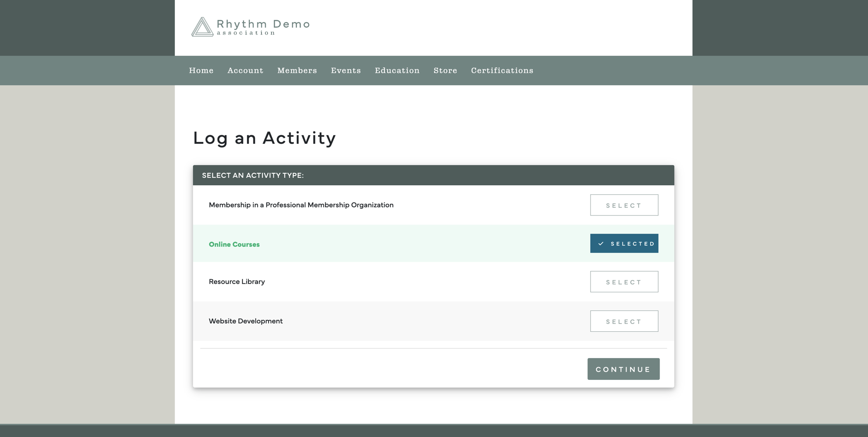Click the checkmark on the Selected button
This screenshot has height=437, width=868.
[x=601, y=243]
